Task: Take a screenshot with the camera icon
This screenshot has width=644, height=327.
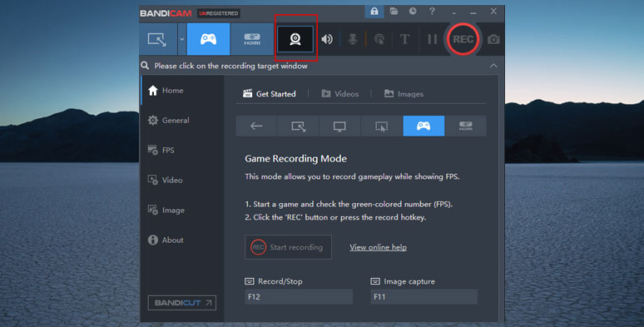Action: click(493, 39)
